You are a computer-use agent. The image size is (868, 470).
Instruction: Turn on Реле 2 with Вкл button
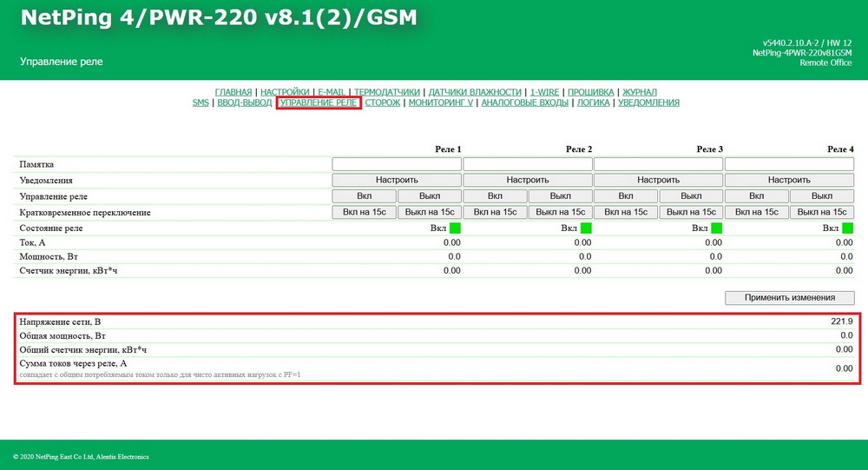[495, 195]
